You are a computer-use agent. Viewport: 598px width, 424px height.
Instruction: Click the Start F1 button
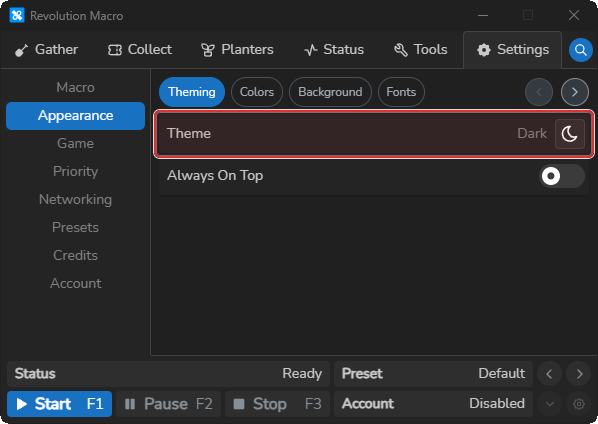pyautogui.click(x=59, y=404)
